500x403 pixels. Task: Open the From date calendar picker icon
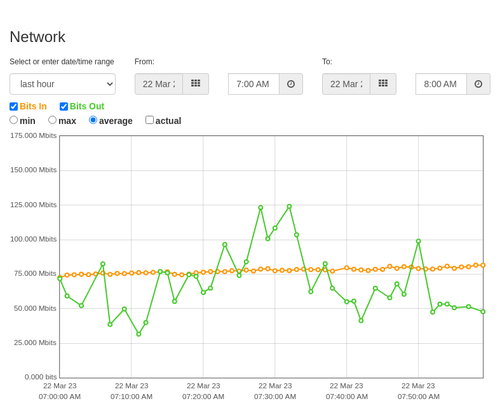[196, 84]
